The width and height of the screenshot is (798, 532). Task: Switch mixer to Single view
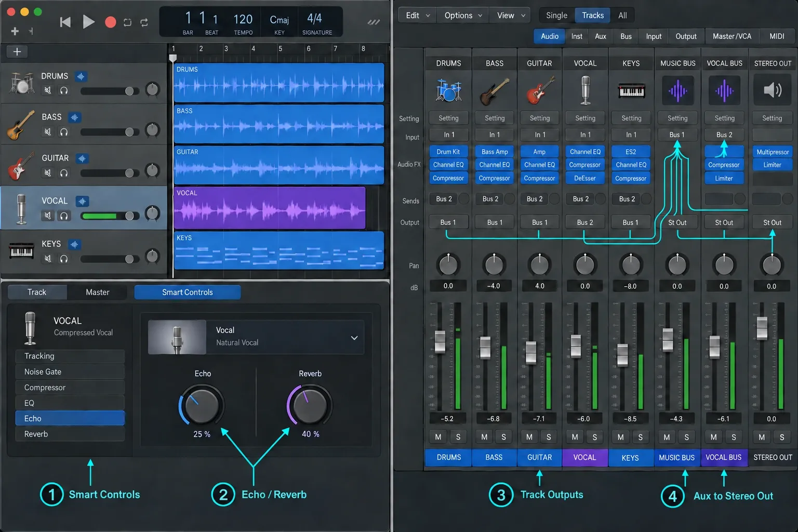point(557,16)
